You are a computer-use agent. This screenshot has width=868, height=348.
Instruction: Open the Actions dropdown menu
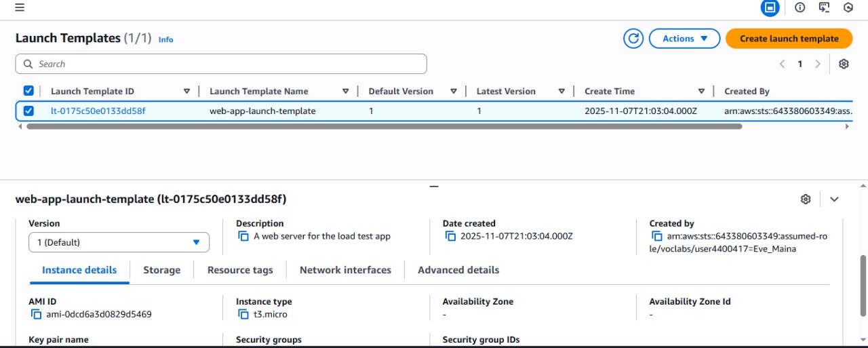click(x=684, y=39)
